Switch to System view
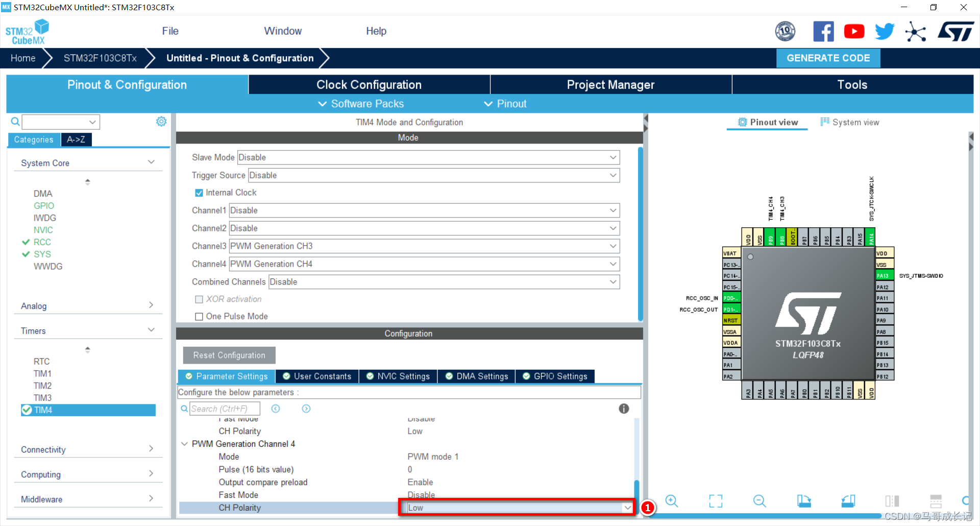Screen dimensions: 980x526 pyautogui.click(x=849, y=122)
